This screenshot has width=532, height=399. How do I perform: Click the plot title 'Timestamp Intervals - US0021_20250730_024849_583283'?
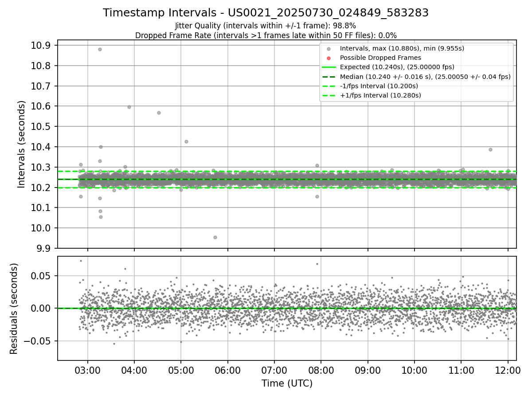[x=266, y=13]
